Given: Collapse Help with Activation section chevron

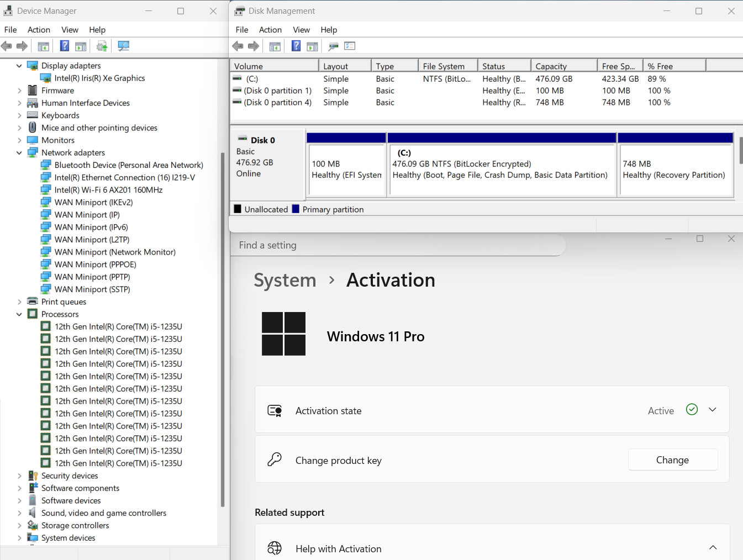Looking at the screenshot, I should point(713,548).
